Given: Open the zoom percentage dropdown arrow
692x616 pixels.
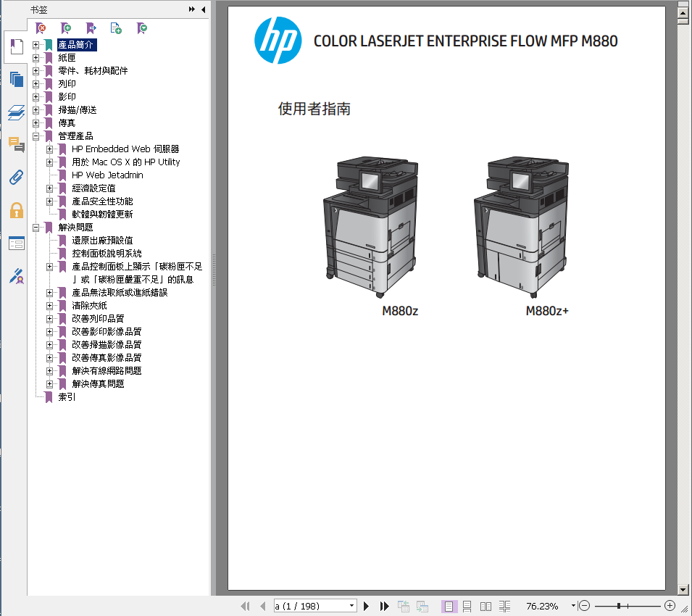Looking at the screenshot, I should 573,606.
